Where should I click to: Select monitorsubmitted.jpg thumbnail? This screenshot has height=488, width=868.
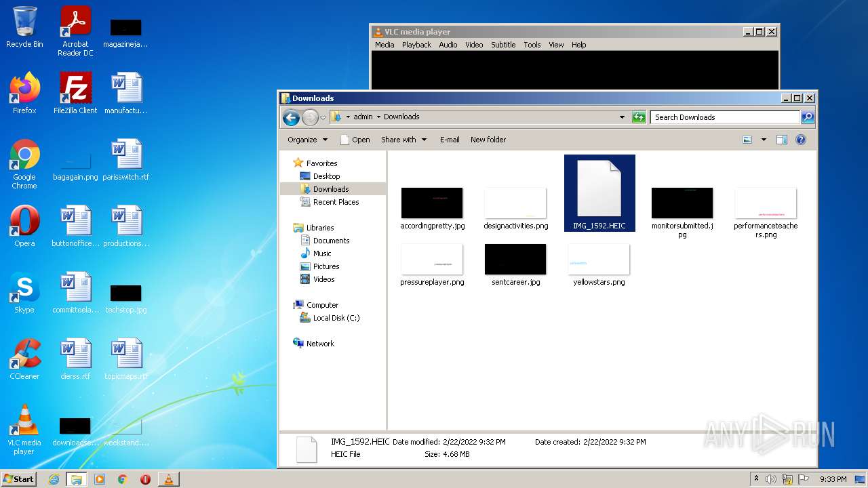(x=682, y=213)
